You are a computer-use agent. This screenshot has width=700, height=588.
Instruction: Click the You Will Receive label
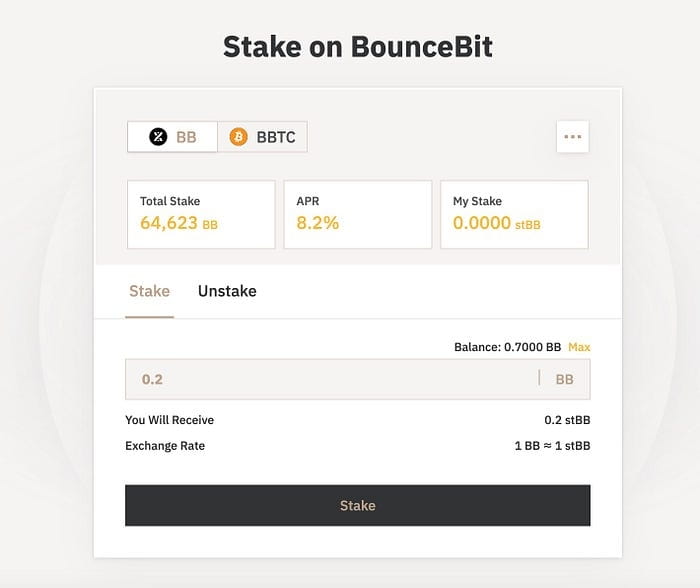[x=169, y=420]
